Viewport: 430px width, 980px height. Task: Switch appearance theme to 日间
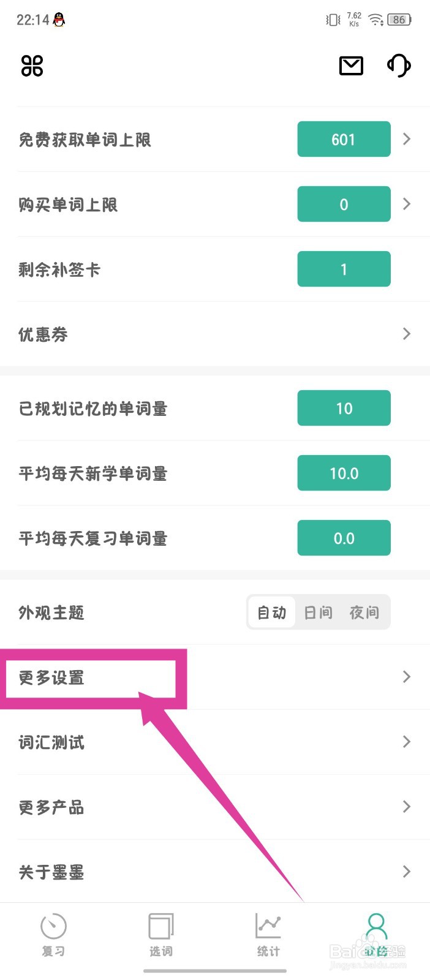(x=318, y=612)
